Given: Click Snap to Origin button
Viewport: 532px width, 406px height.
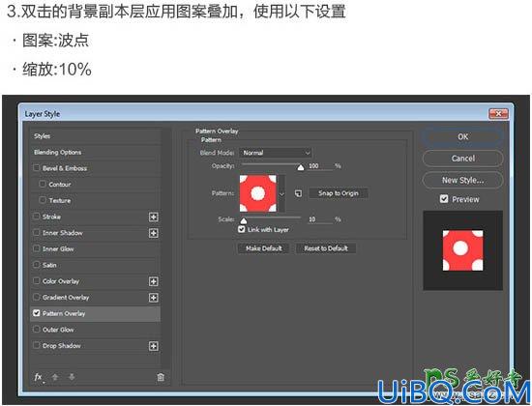Looking at the screenshot, I should coord(339,193).
